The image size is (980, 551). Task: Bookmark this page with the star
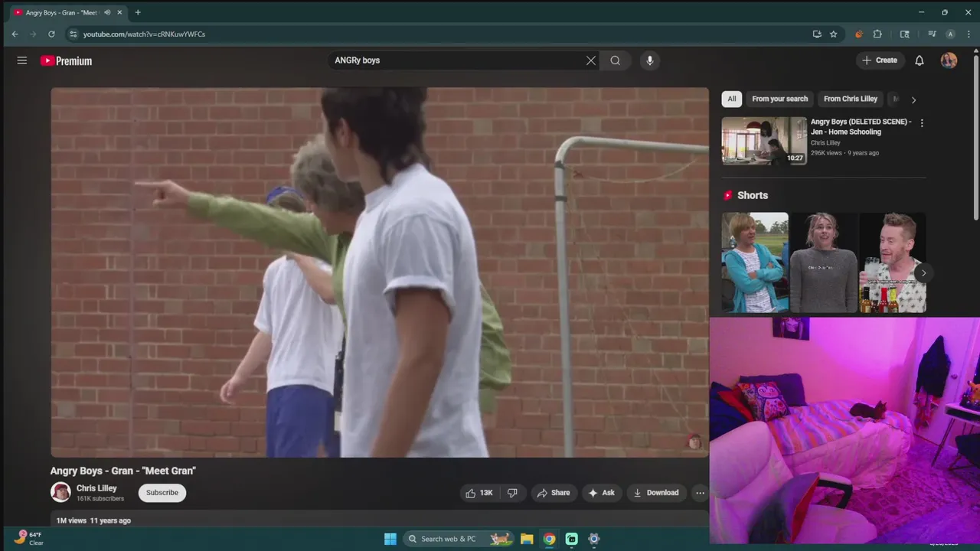(833, 34)
